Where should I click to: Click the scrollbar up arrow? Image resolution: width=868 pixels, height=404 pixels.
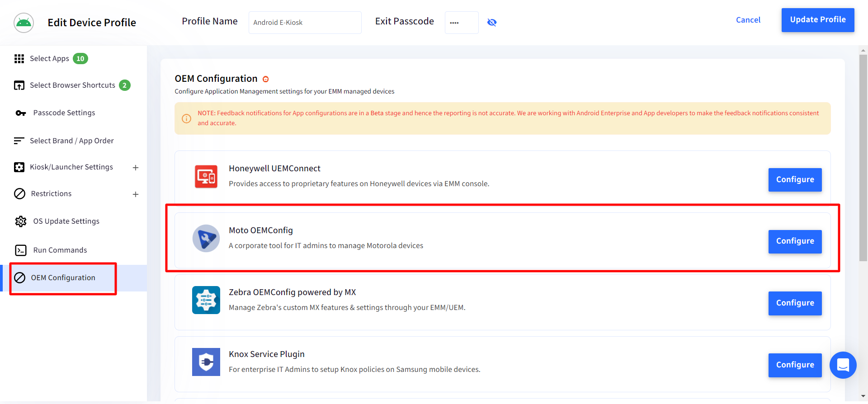click(x=863, y=50)
